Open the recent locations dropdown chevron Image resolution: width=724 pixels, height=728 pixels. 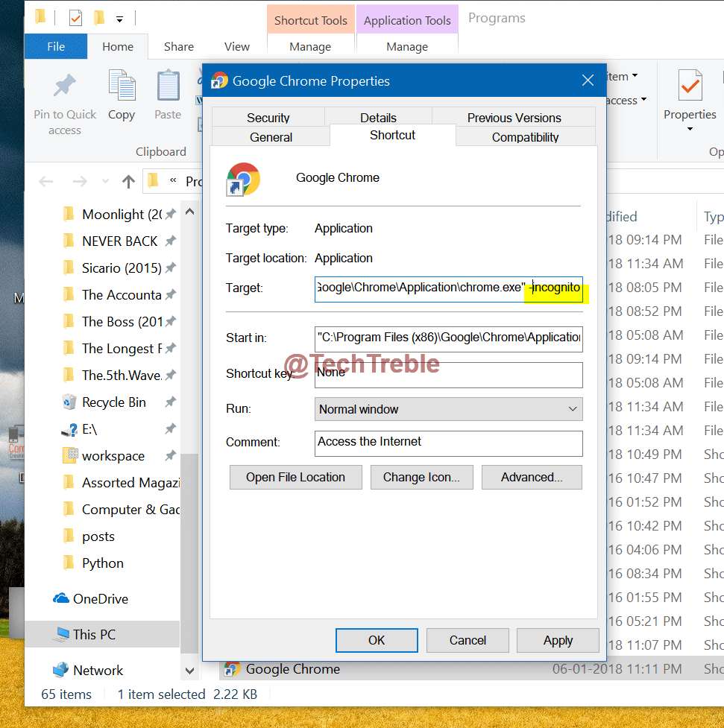point(105,181)
